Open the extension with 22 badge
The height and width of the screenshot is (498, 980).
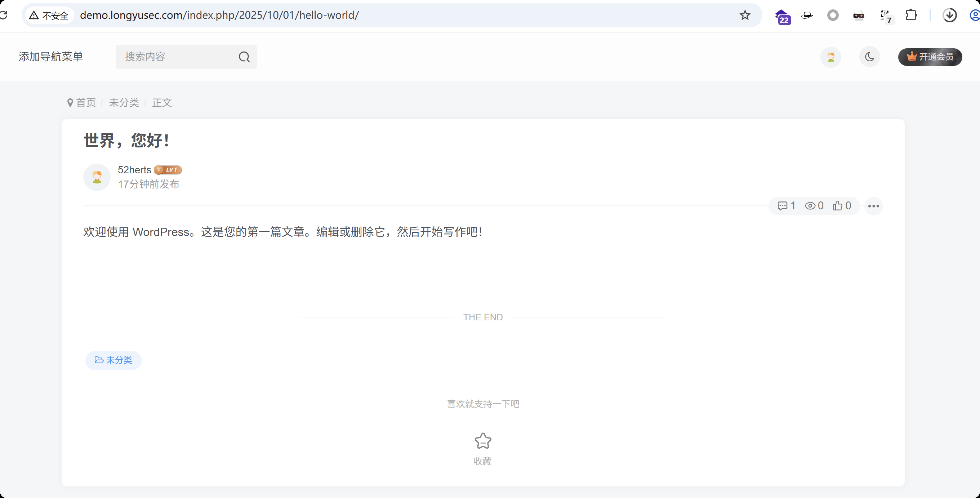click(x=782, y=16)
